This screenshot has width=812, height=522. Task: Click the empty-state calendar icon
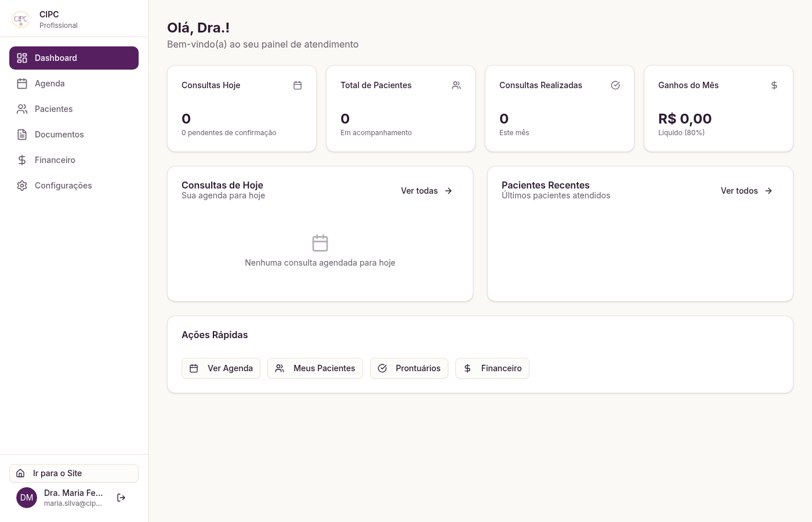[320, 243]
